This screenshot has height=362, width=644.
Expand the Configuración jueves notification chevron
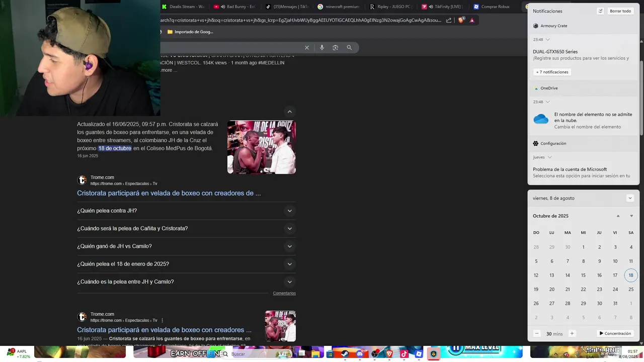point(549,157)
